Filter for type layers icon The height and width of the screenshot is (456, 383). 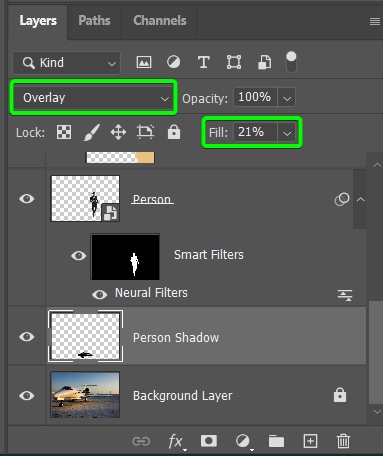click(204, 62)
